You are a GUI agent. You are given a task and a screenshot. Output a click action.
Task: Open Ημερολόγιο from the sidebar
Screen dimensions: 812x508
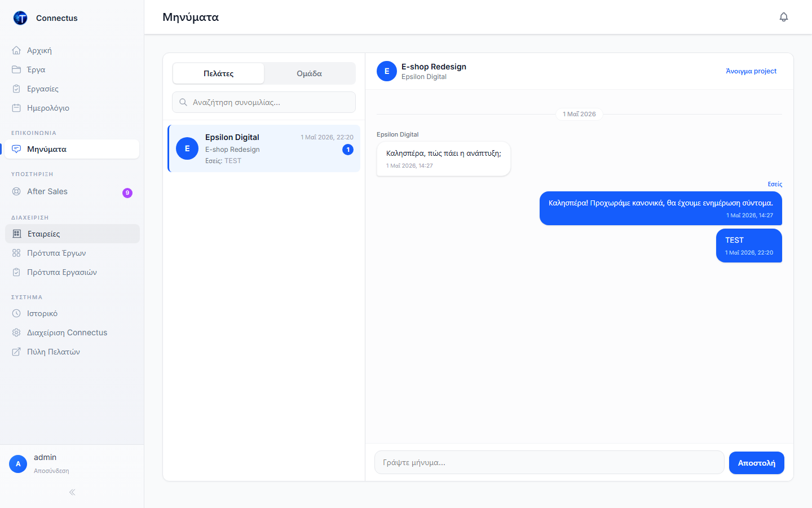(72, 108)
